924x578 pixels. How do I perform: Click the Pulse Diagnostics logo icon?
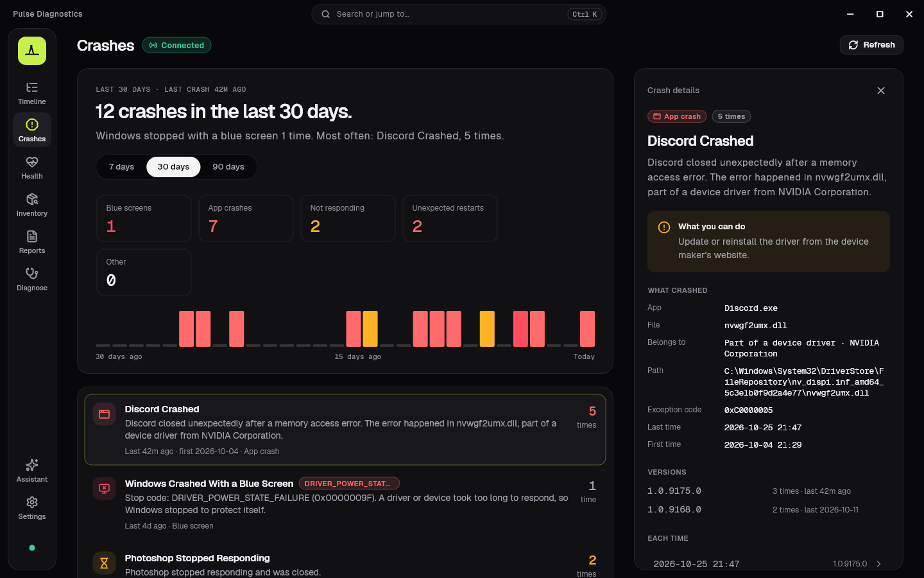32,51
